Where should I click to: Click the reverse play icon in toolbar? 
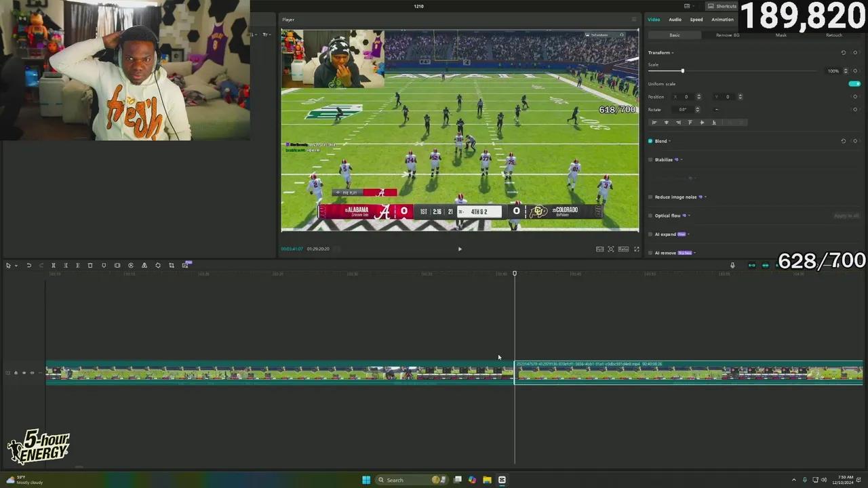[131, 265]
